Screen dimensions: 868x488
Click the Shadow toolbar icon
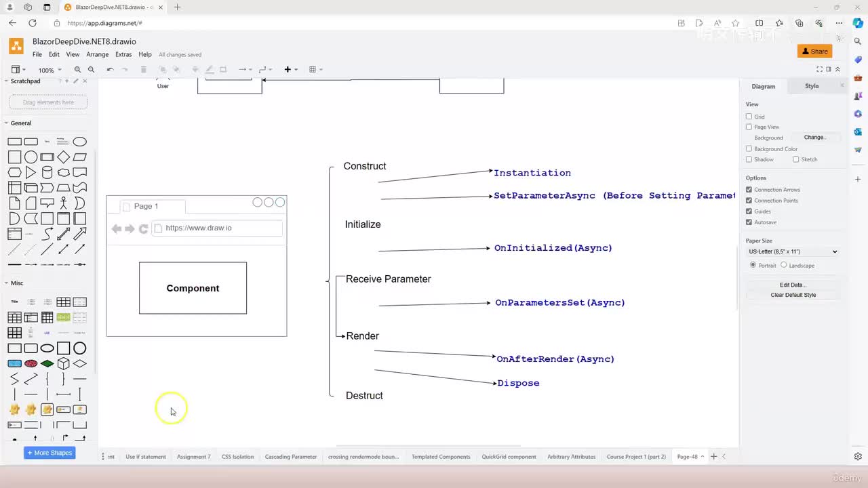pos(223,70)
